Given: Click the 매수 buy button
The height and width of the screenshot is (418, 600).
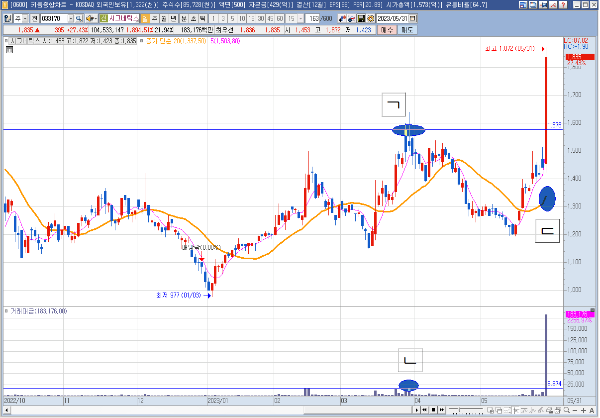Looking at the screenshot, I should (387, 30).
